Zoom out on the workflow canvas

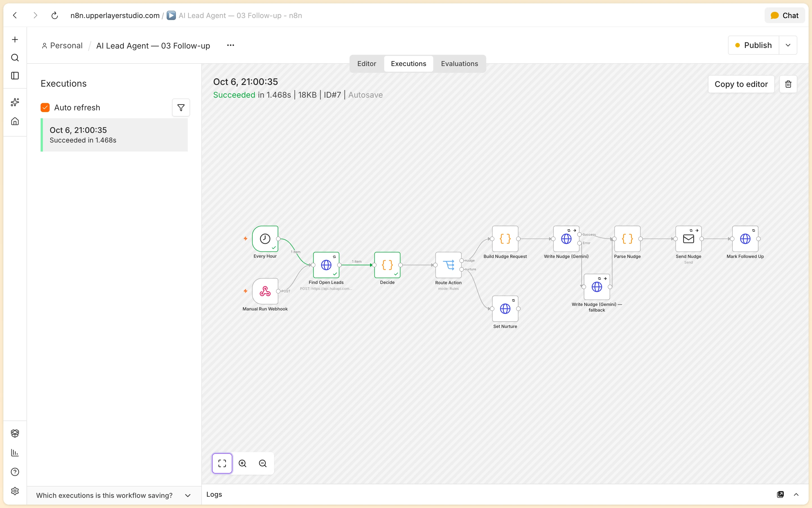(x=263, y=463)
